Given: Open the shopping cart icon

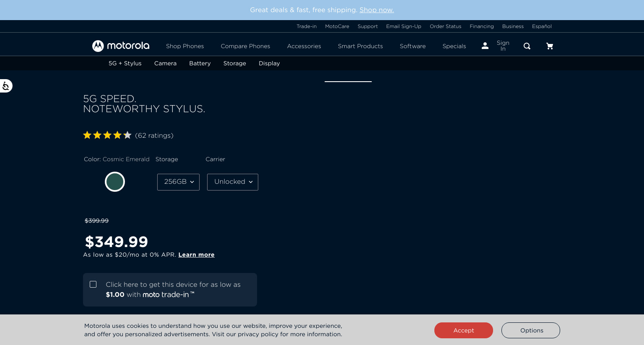Looking at the screenshot, I should (x=550, y=46).
